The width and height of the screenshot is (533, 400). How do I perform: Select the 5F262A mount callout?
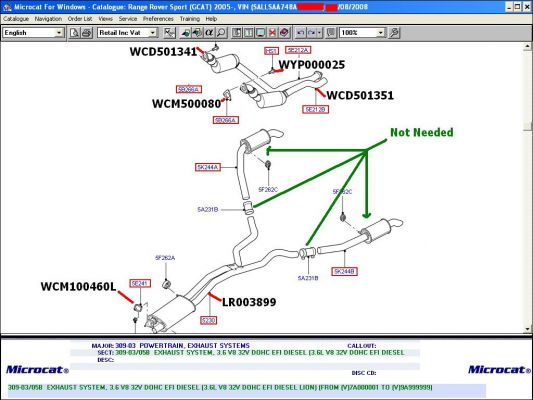coord(165,258)
